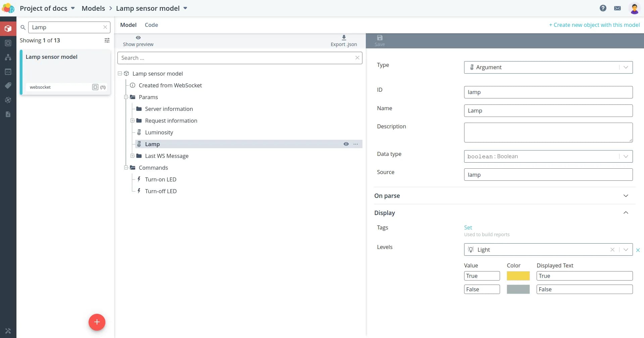
Task: Expand the Request information folder
Action: [x=133, y=121]
